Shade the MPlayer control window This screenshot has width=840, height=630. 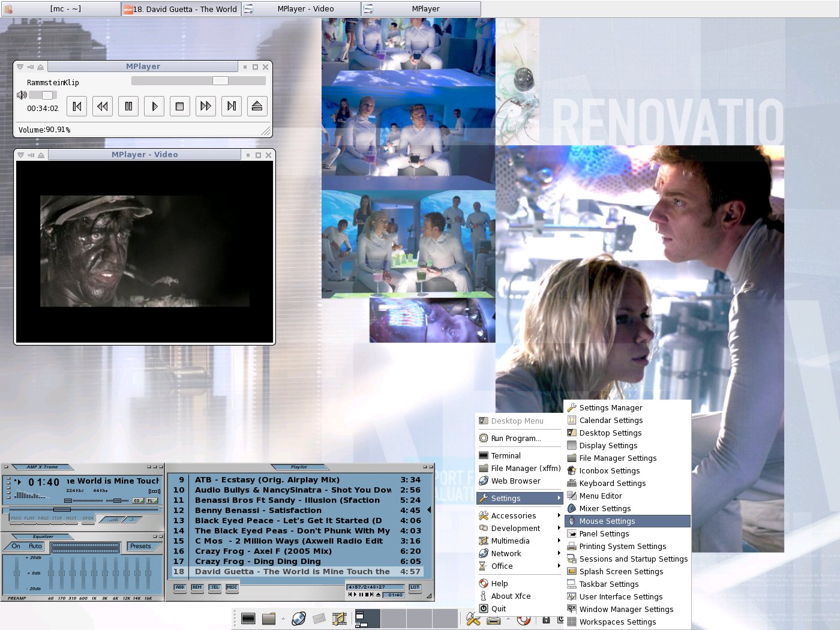tap(40, 67)
